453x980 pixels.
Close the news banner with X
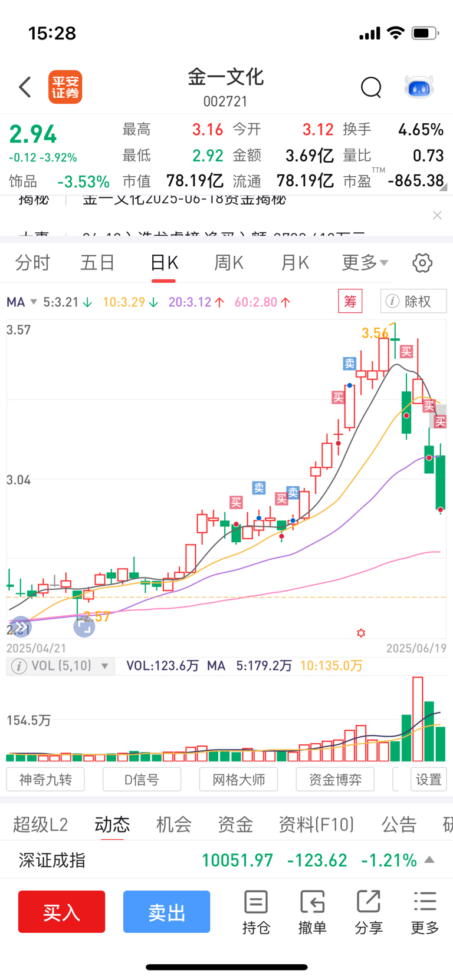click(437, 215)
